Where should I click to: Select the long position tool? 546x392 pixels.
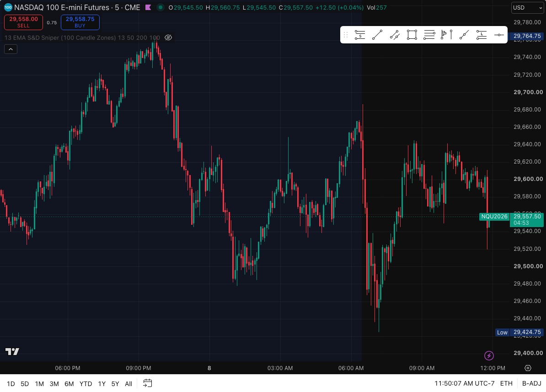482,35
